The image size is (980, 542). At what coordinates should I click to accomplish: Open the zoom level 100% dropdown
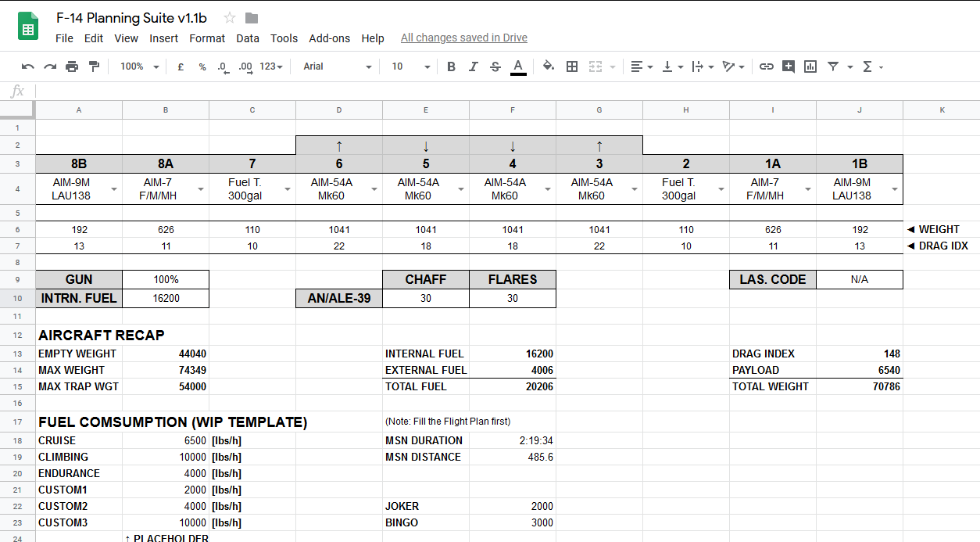click(x=139, y=67)
